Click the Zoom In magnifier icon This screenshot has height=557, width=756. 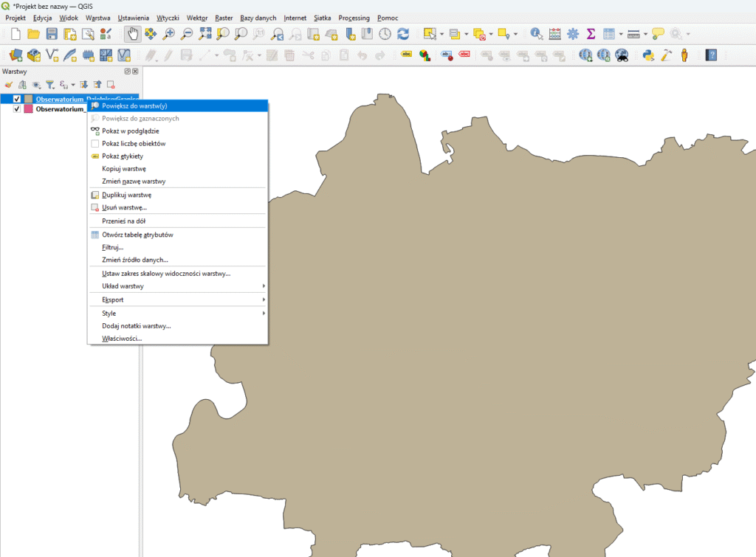[x=169, y=33]
